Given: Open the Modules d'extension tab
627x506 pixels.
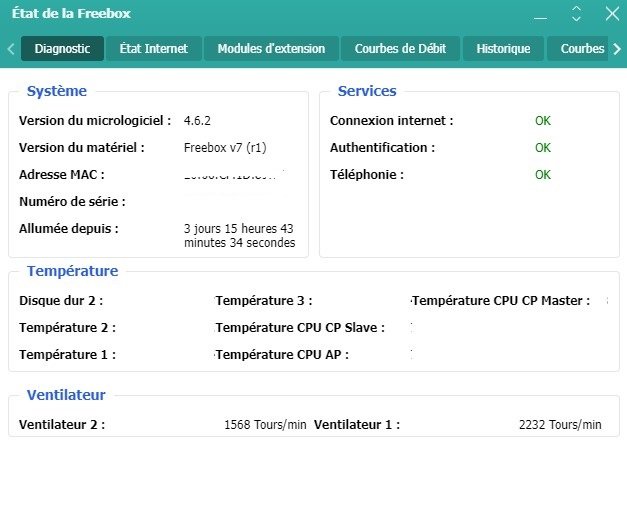Looking at the screenshot, I should point(271,48).
